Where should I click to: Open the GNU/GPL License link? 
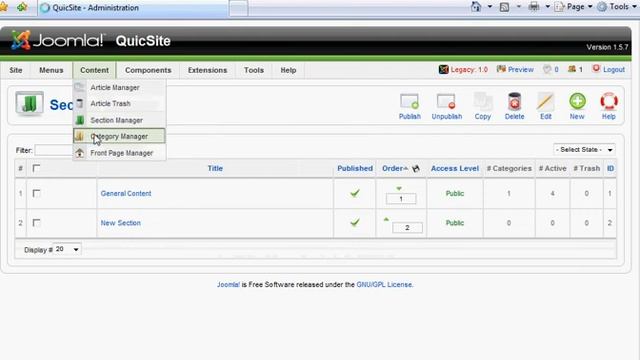[x=384, y=284]
